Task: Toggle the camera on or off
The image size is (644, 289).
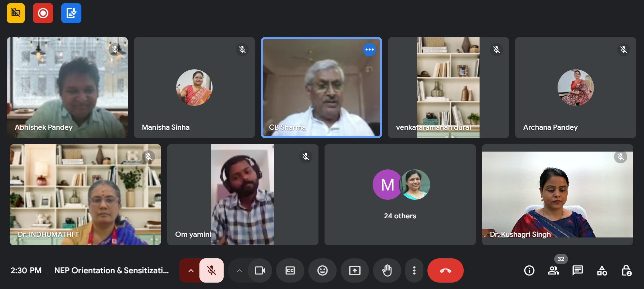Action: point(260,270)
